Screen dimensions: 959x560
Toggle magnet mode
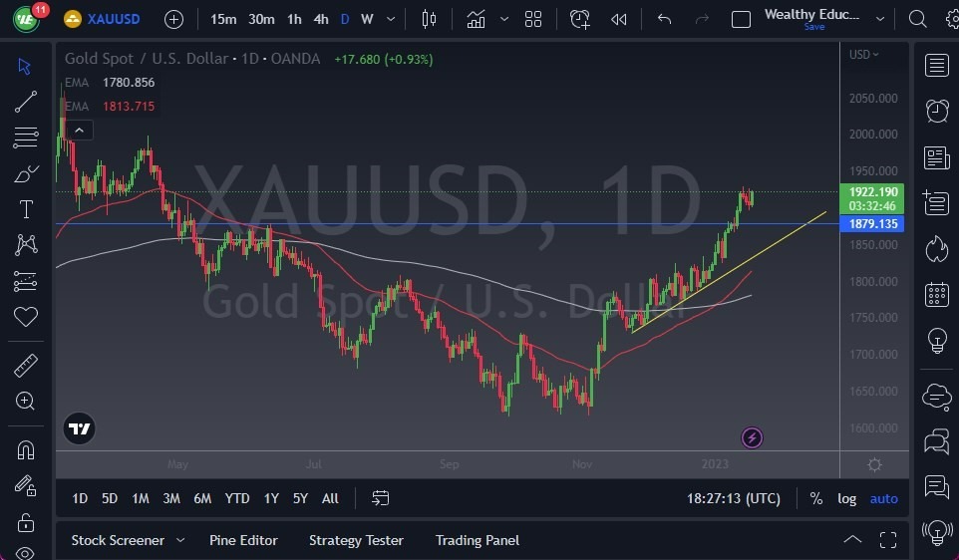26,450
